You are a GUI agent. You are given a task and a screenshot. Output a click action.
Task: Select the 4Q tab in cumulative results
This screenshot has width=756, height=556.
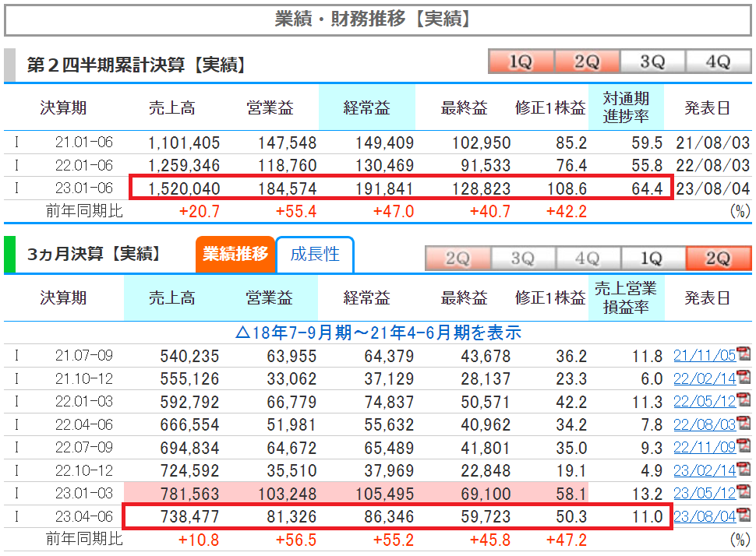(718, 62)
